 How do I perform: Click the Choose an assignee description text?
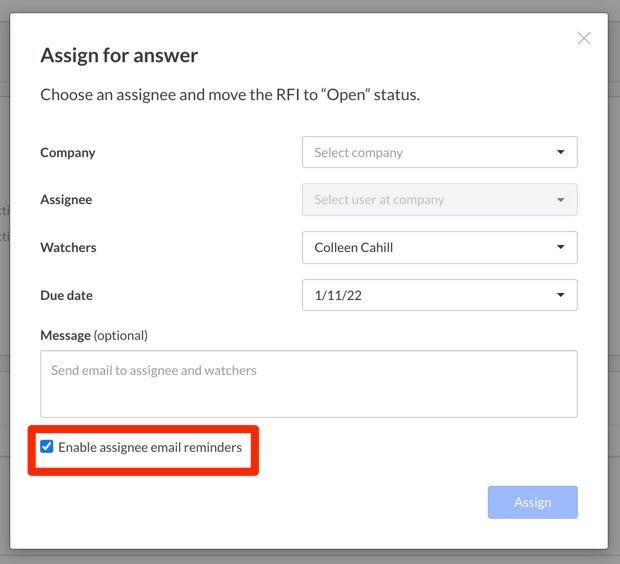(x=230, y=95)
